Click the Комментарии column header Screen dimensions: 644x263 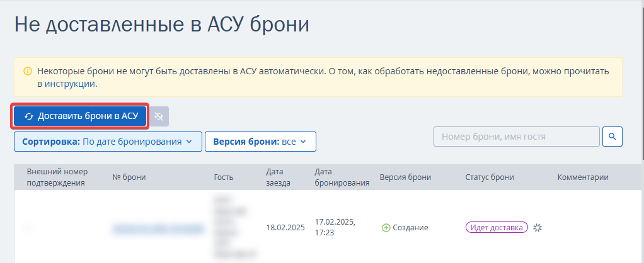point(583,177)
